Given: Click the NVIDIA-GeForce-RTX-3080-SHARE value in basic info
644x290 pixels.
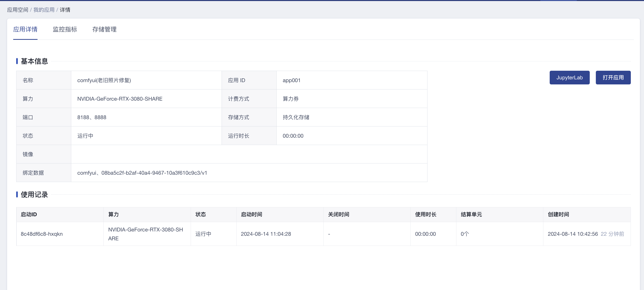Looking at the screenshot, I should point(120,99).
